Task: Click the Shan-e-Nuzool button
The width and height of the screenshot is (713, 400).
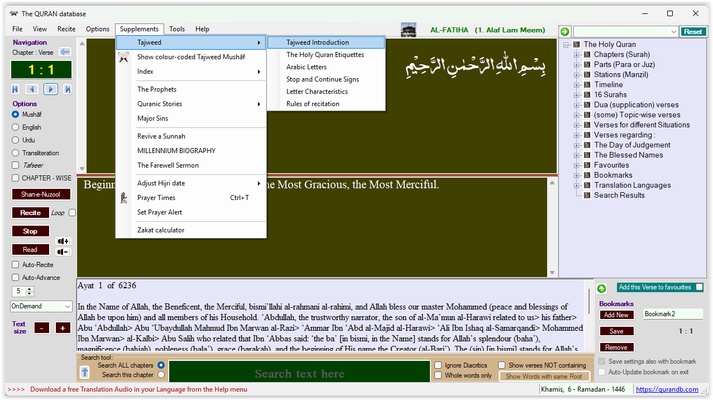Action: 41,194
